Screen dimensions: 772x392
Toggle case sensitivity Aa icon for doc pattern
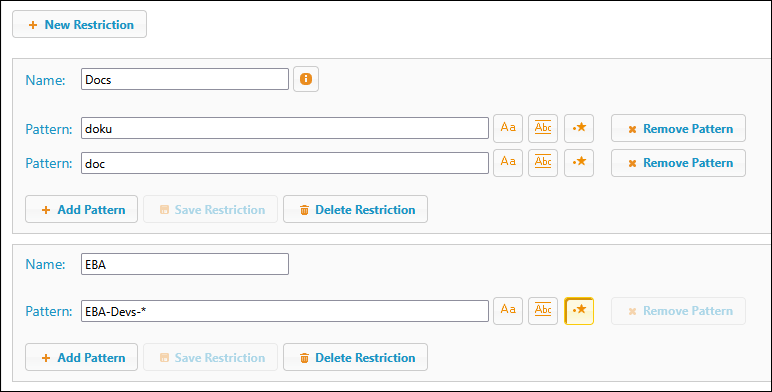pyautogui.click(x=508, y=163)
